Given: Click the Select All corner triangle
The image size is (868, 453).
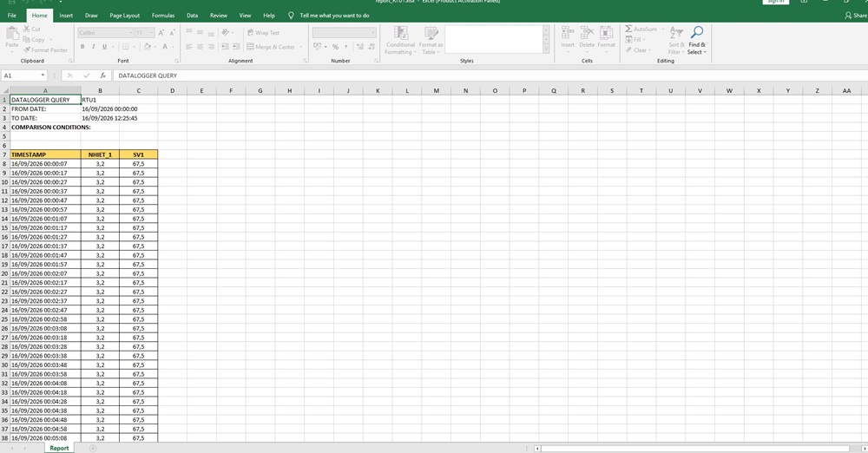Looking at the screenshot, I should click(5, 90).
